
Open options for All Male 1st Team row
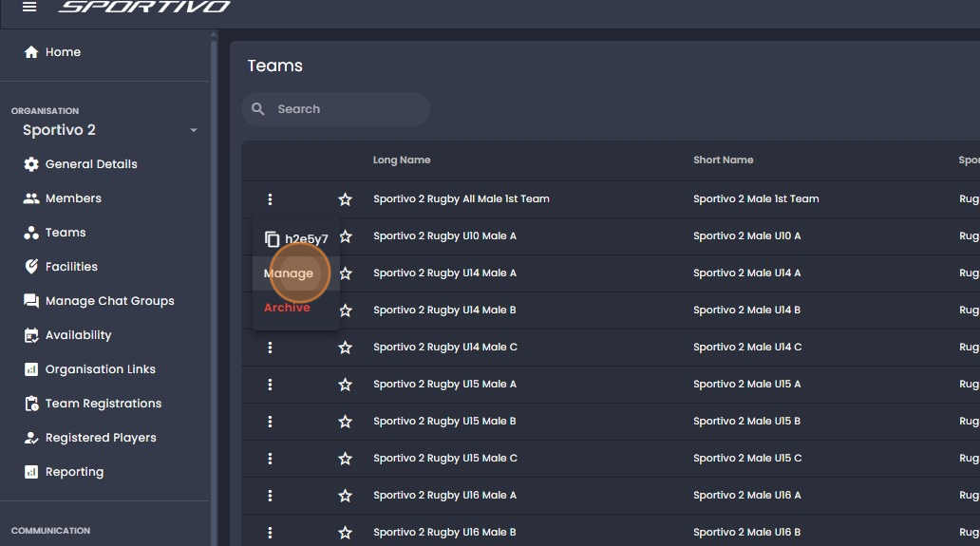click(270, 199)
